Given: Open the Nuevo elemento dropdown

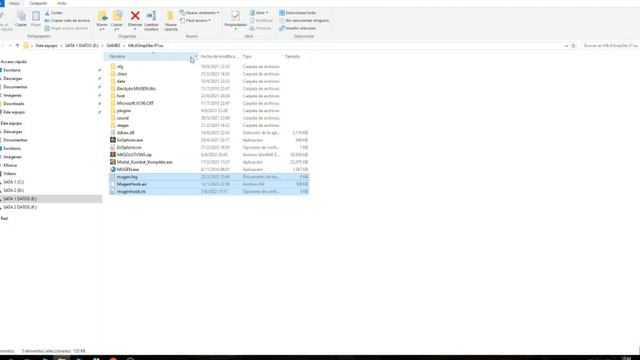Looking at the screenshot, I should (200, 13).
